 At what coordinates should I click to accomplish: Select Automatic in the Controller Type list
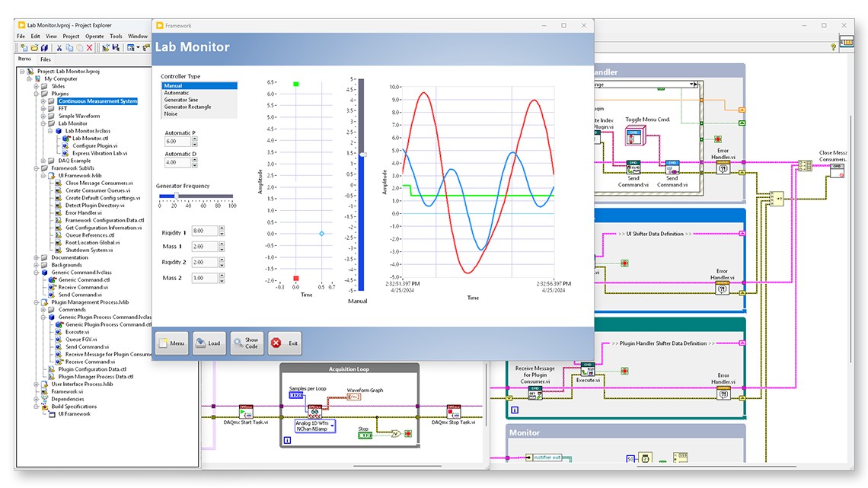coord(199,93)
